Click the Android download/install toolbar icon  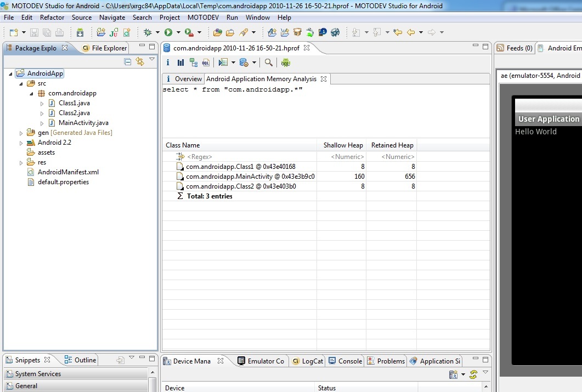pos(80,33)
